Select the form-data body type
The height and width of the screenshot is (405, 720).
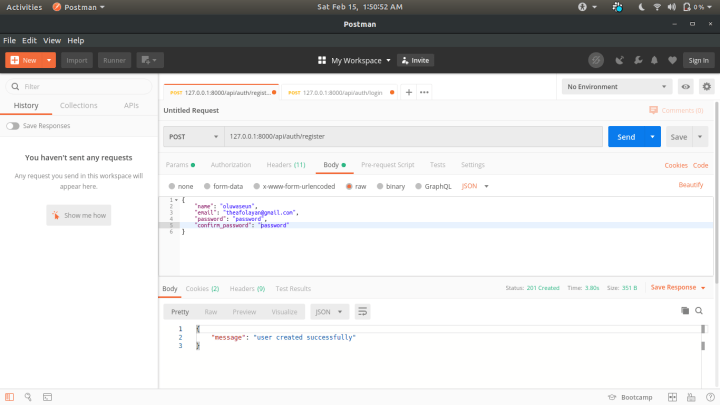point(223,186)
